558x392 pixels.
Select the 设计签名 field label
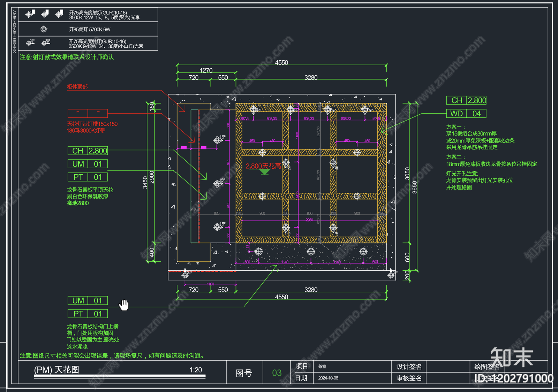pos(409,367)
